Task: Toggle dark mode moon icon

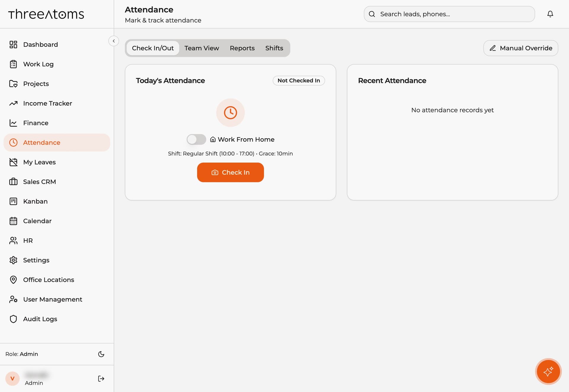Action: pos(101,354)
